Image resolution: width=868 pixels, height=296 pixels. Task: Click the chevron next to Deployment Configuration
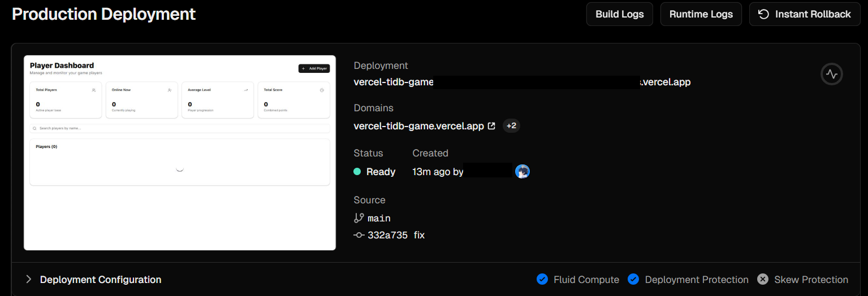click(x=28, y=279)
